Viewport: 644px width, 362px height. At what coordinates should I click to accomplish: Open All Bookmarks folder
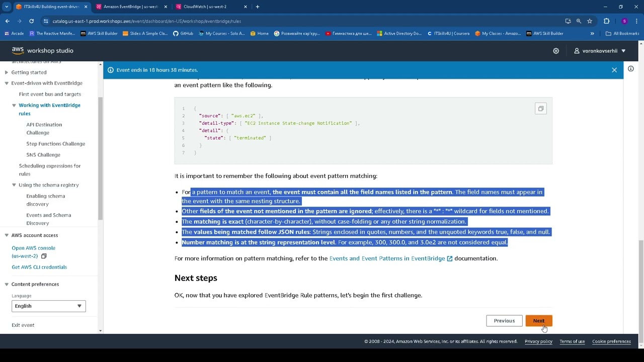coord(622,34)
